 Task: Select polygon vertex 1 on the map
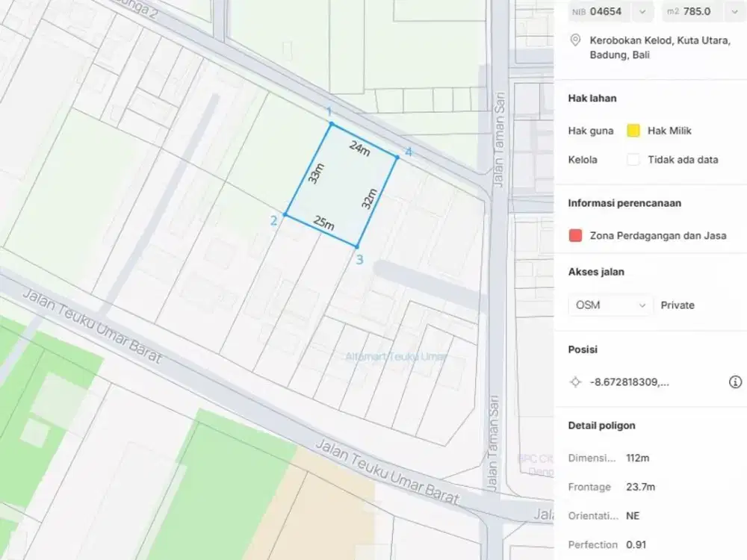click(331, 124)
